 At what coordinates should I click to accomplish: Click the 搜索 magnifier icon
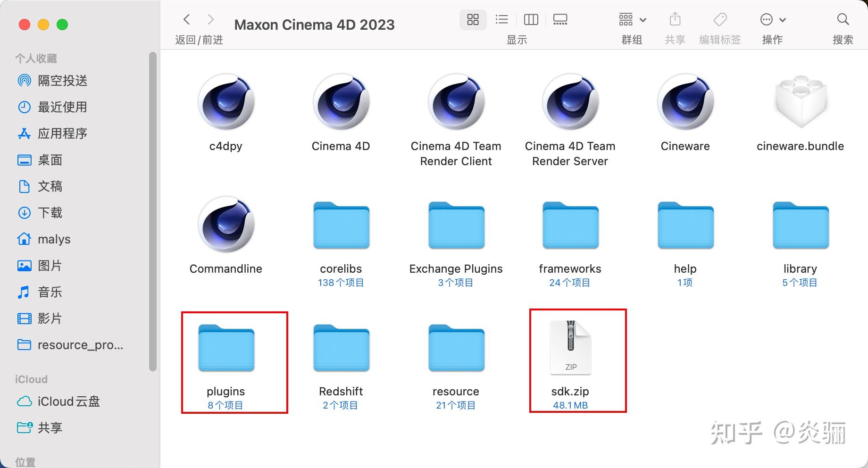click(x=843, y=19)
